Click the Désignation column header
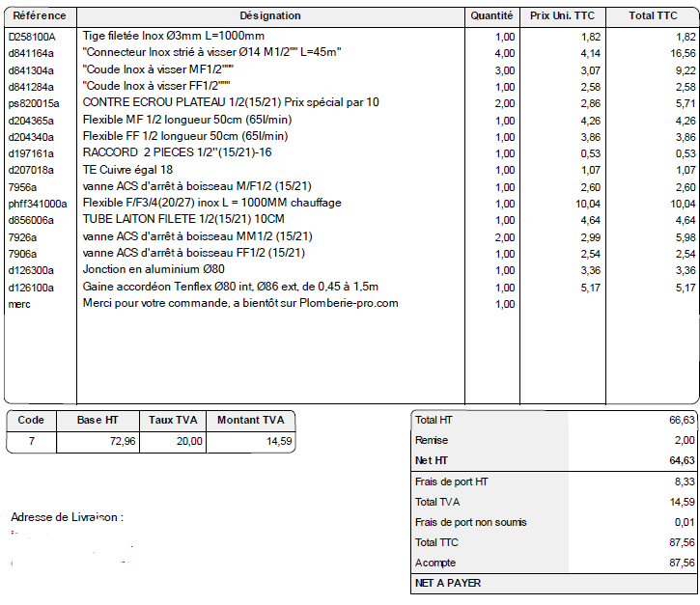 coord(270,16)
